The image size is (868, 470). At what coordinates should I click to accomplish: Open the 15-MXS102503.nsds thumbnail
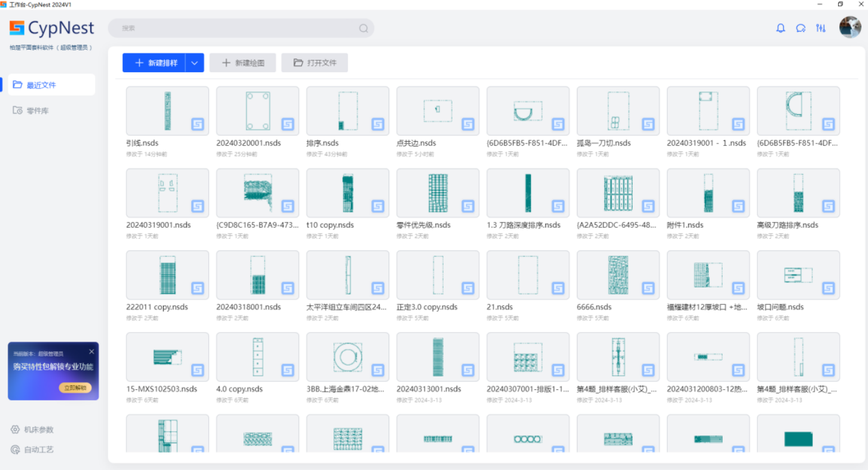pyautogui.click(x=167, y=356)
